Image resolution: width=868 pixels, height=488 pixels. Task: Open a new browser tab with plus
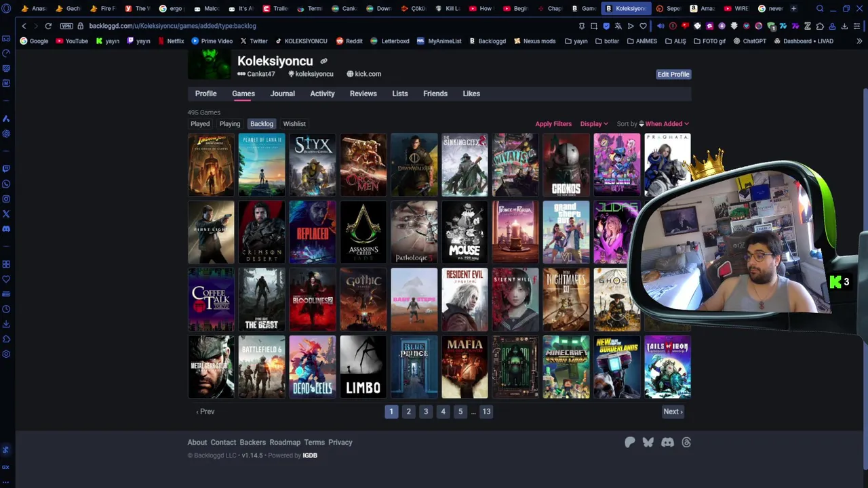pos(793,9)
